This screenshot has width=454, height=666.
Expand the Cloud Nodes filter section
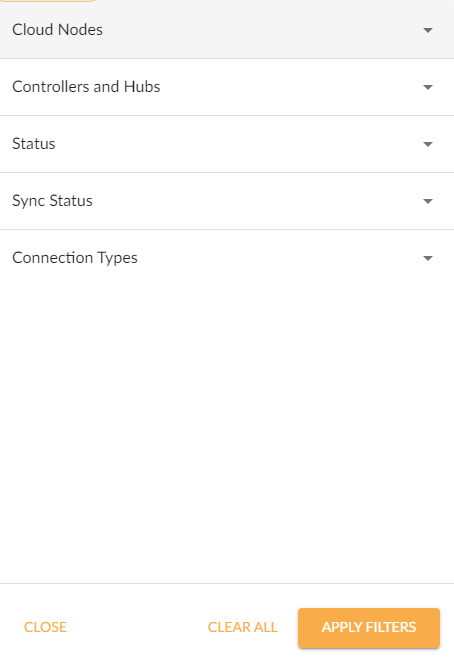pyautogui.click(x=227, y=30)
